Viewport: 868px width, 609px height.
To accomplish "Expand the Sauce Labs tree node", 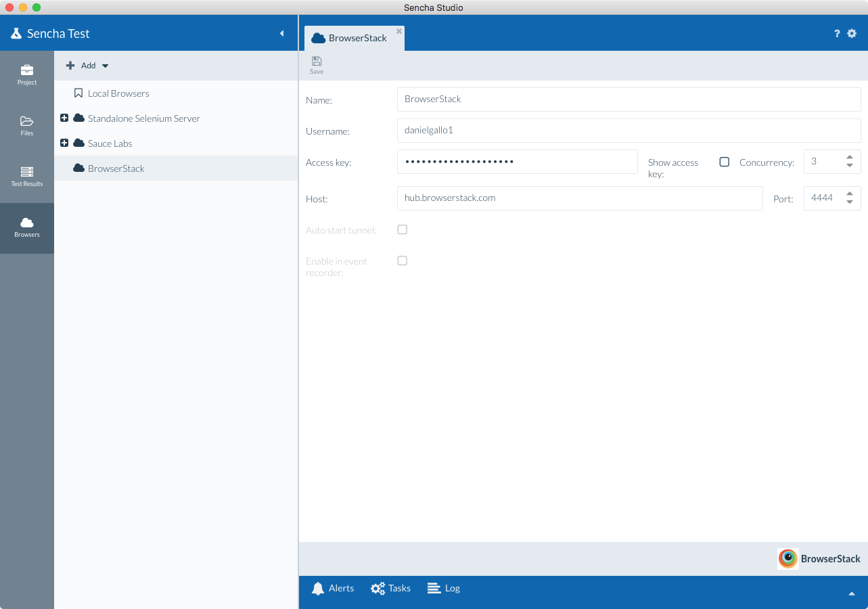I will (64, 143).
